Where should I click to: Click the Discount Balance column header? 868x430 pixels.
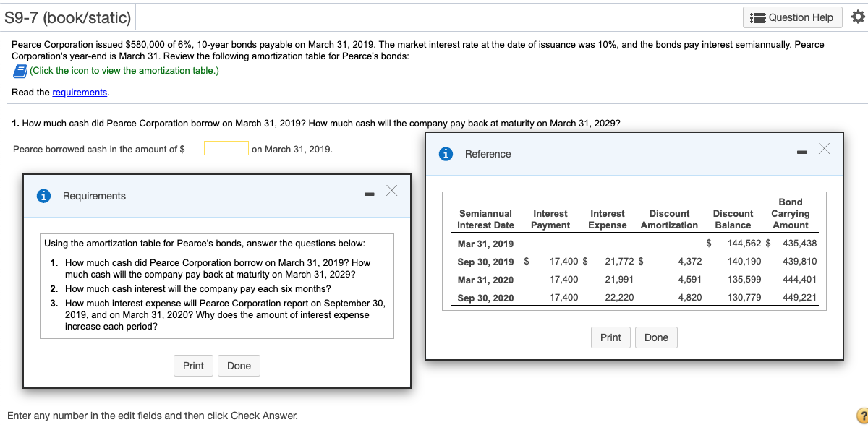733,219
